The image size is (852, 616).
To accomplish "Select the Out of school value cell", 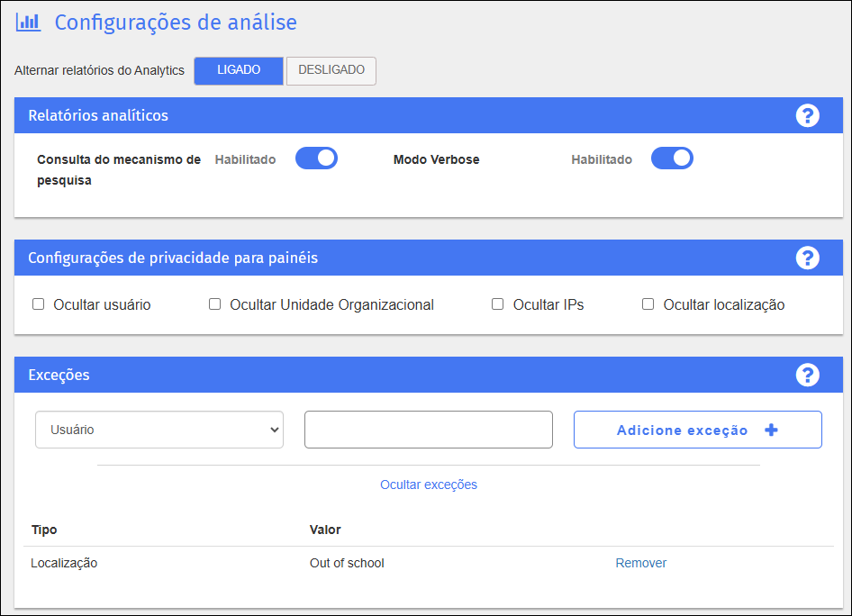I will [347, 563].
